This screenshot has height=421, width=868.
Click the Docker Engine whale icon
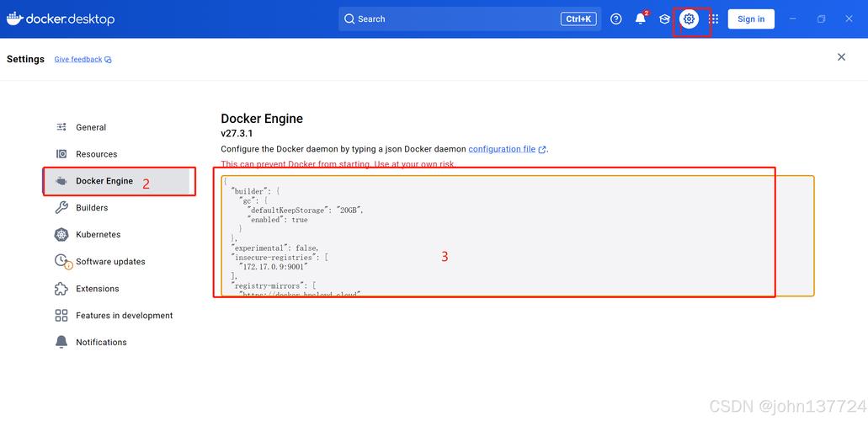61,181
